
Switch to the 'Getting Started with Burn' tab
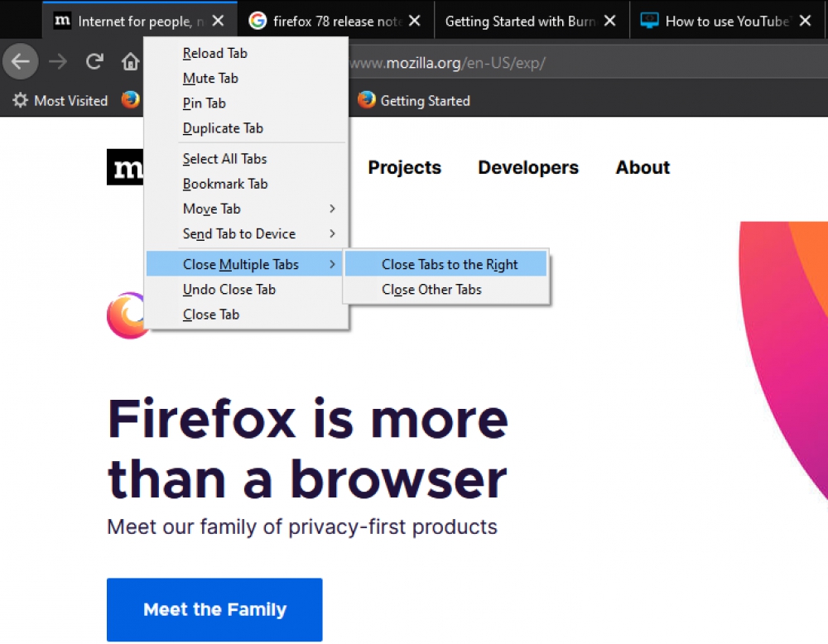click(532, 21)
